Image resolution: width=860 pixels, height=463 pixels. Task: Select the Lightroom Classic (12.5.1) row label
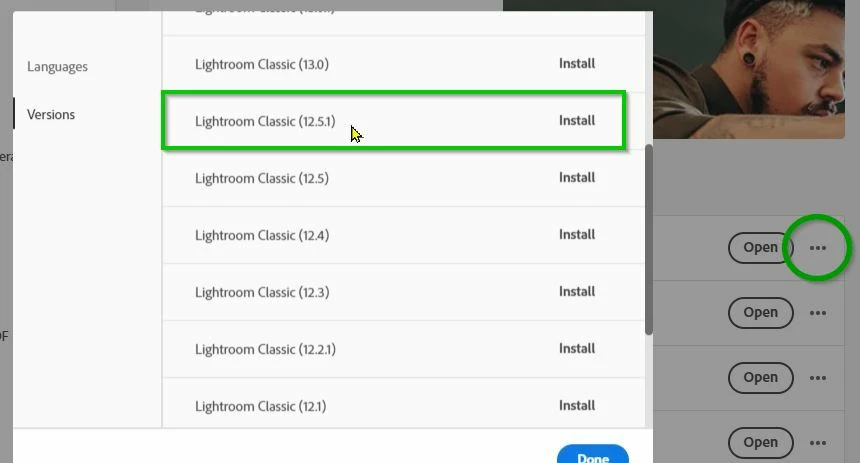tap(265, 121)
